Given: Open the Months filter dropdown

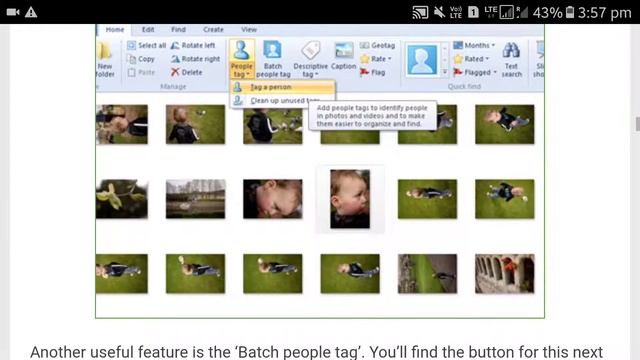Looking at the screenshot, I should [474, 45].
